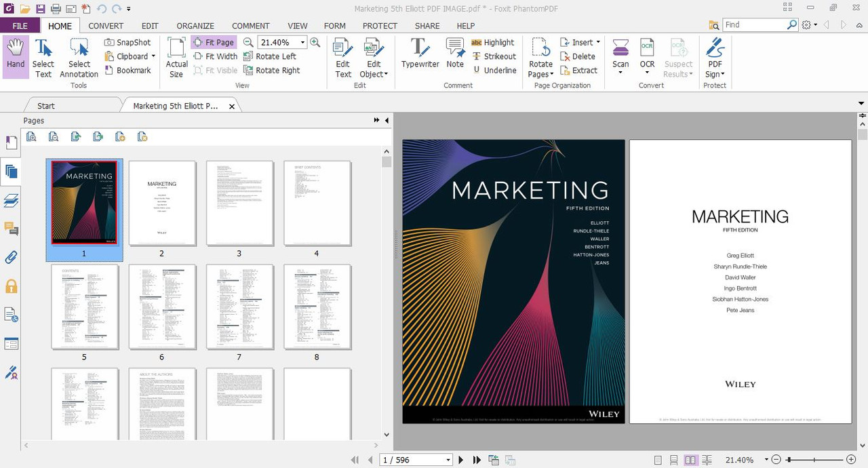Switch to the Start document tab

pyautogui.click(x=46, y=106)
